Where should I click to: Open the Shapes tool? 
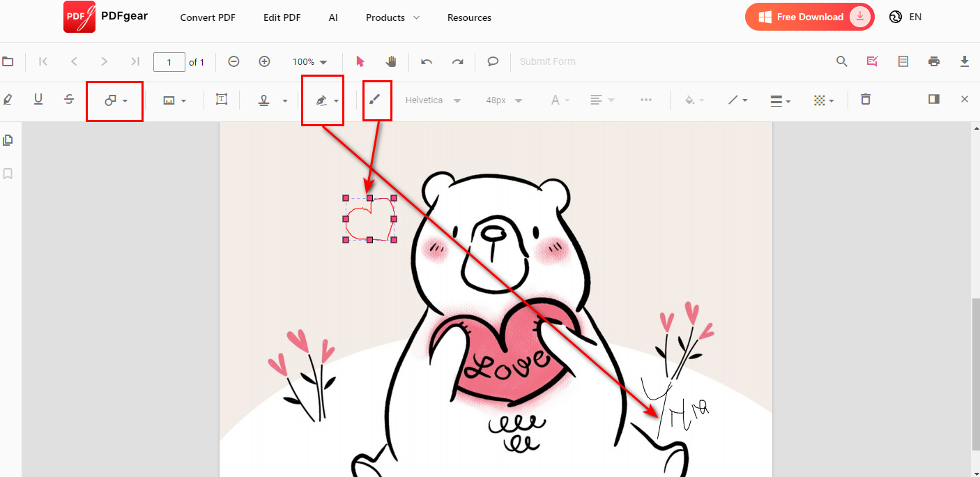[114, 100]
